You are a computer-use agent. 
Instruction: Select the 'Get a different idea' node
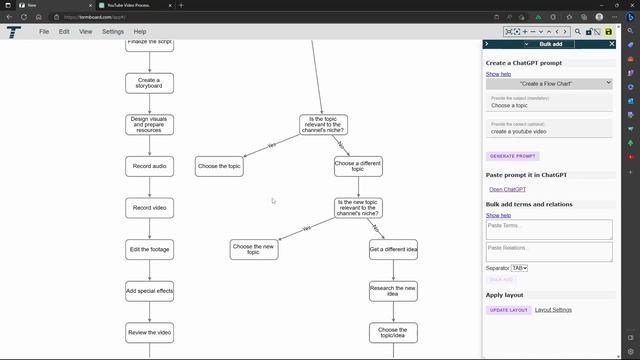393,249
